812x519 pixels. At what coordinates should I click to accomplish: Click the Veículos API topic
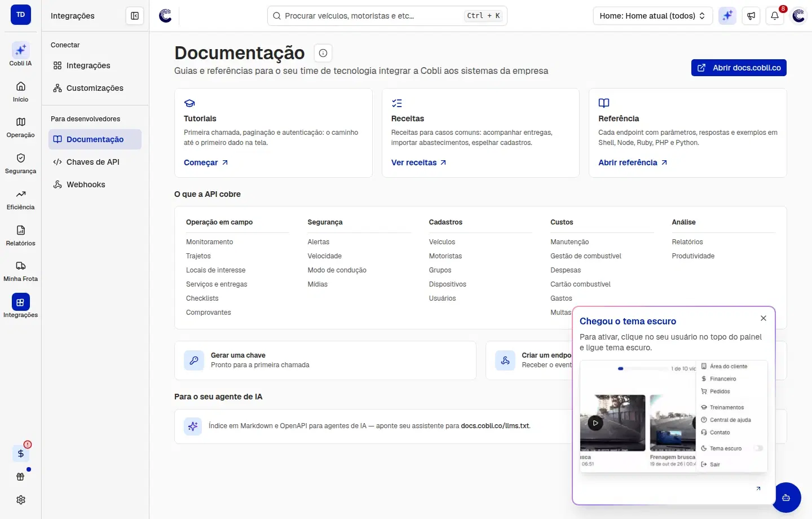[442, 242]
